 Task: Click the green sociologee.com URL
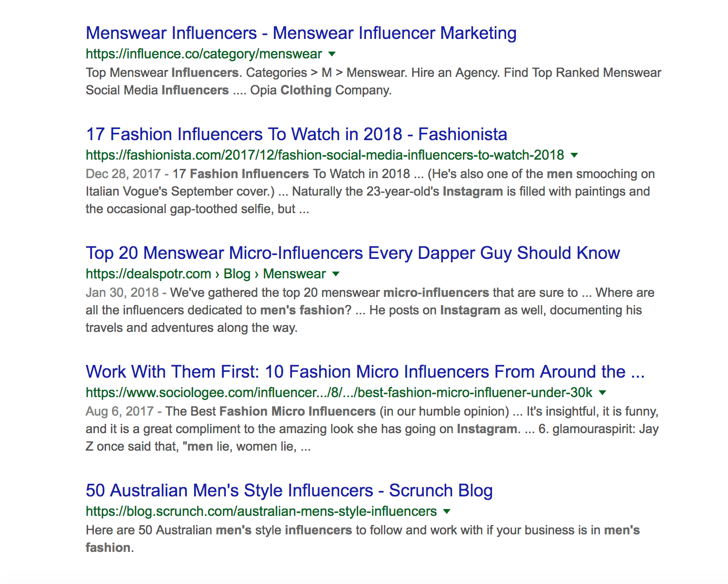[339, 393]
